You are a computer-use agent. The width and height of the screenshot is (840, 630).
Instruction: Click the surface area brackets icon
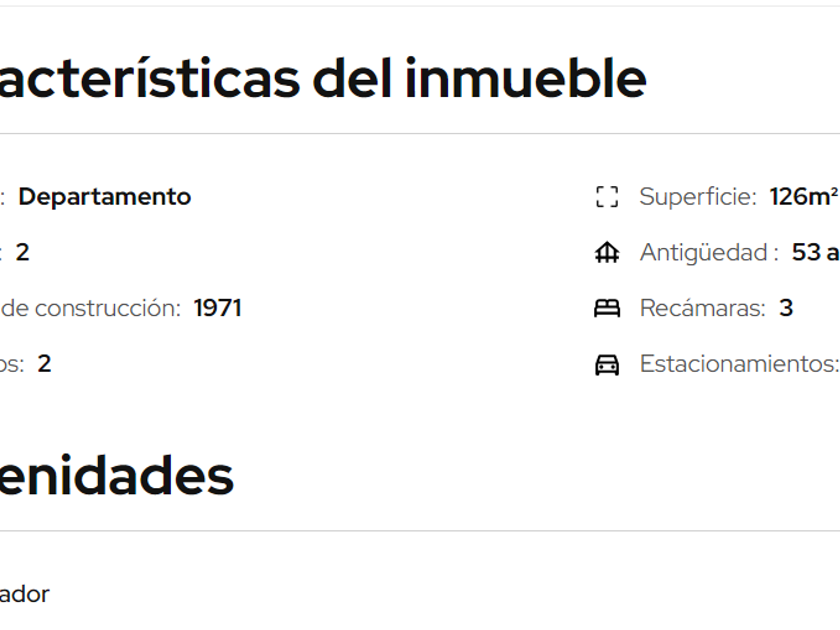[606, 197]
